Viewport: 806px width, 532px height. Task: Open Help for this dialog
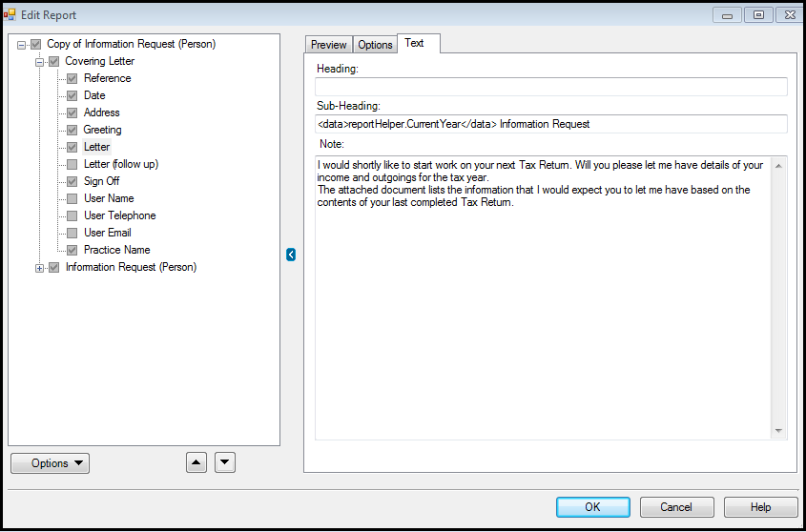(x=760, y=507)
